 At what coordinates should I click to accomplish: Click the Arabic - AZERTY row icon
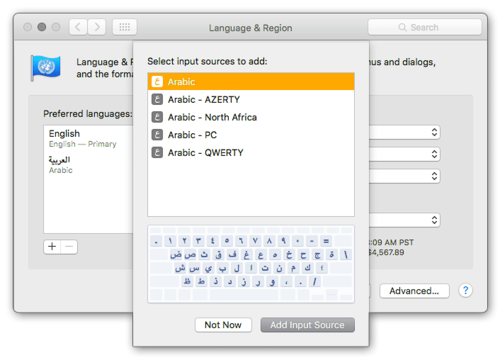(157, 99)
